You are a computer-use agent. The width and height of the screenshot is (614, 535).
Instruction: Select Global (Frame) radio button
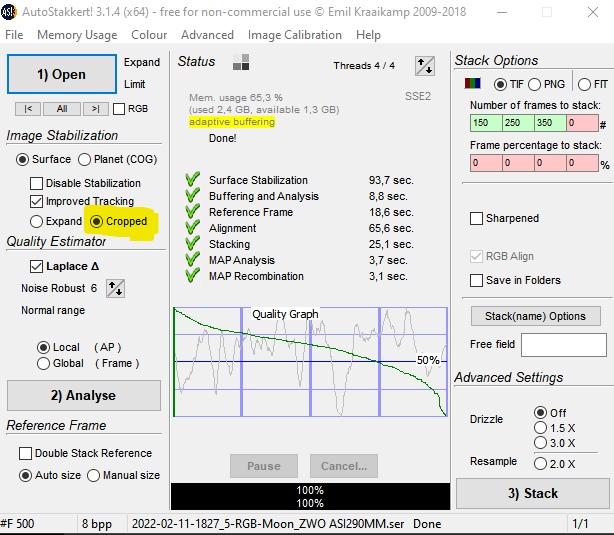pos(43,363)
